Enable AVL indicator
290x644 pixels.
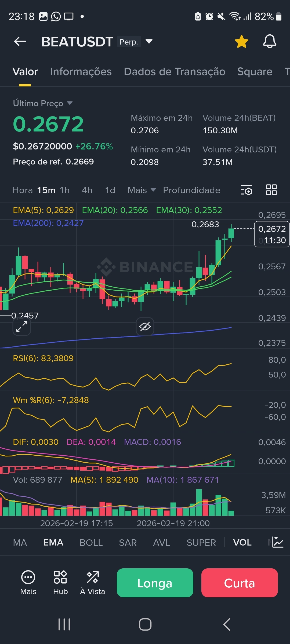click(x=162, y=543)
